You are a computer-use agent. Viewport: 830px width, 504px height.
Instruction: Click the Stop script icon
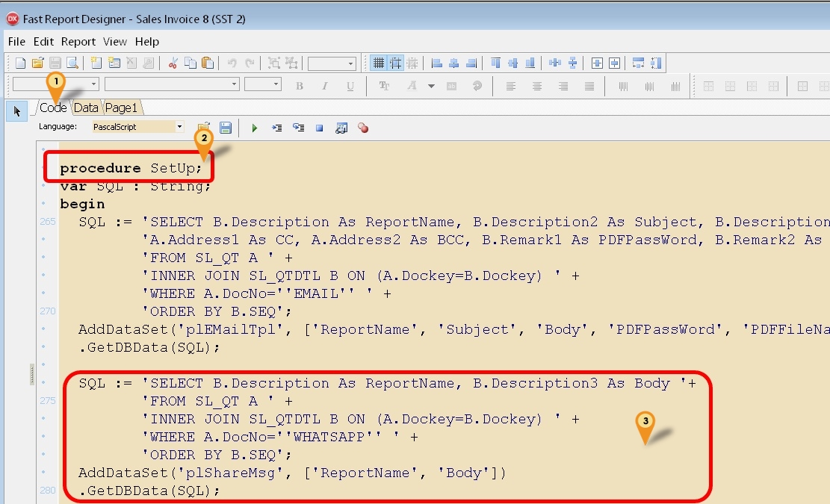click(x=320, y=128)
